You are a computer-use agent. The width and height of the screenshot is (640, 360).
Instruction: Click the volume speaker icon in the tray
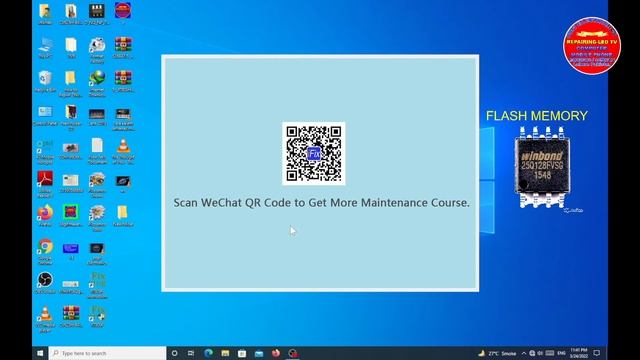click(x=540, y=353)
